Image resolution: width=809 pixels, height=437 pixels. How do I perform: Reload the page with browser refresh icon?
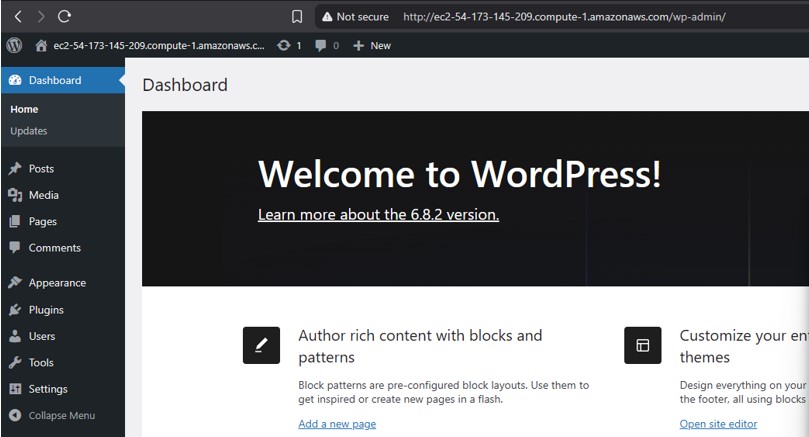click(64, 16)
